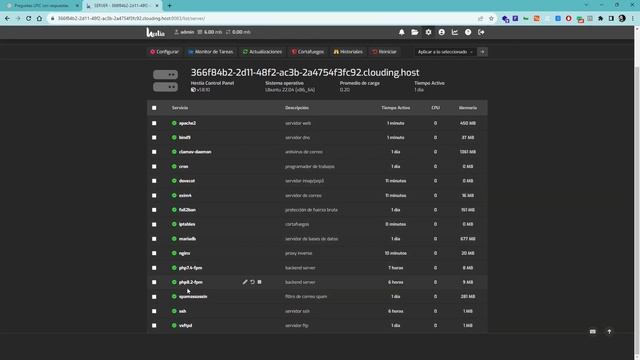Check the apache2 service checkbox
Screen dimensions: 640x360
pos(154,123)
